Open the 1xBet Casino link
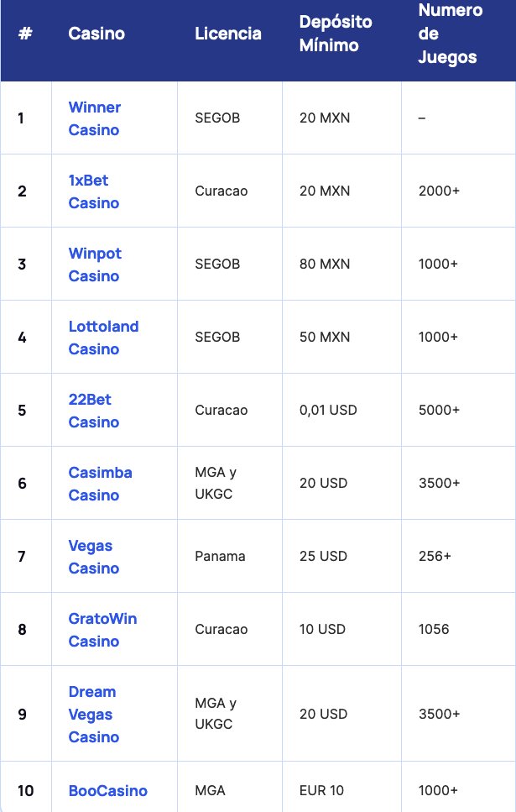The height and width of the screenshot is (812, 516). [x=95, y=191]
